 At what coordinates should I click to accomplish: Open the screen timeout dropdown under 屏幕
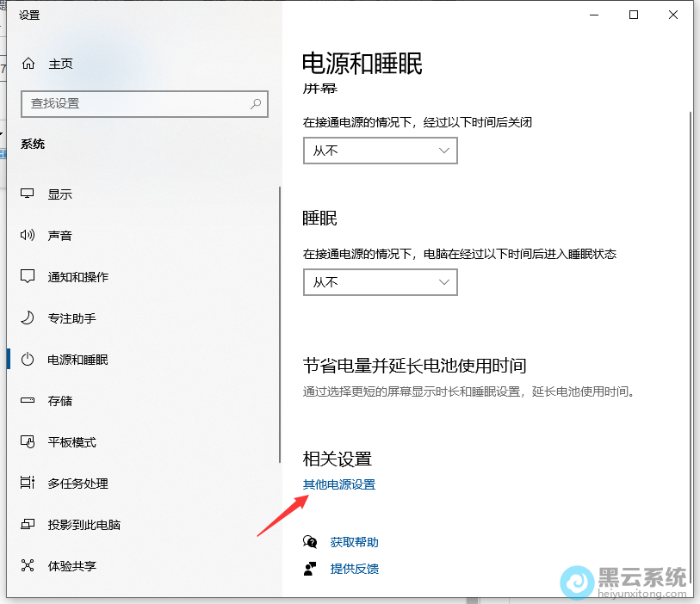point(380,151)
